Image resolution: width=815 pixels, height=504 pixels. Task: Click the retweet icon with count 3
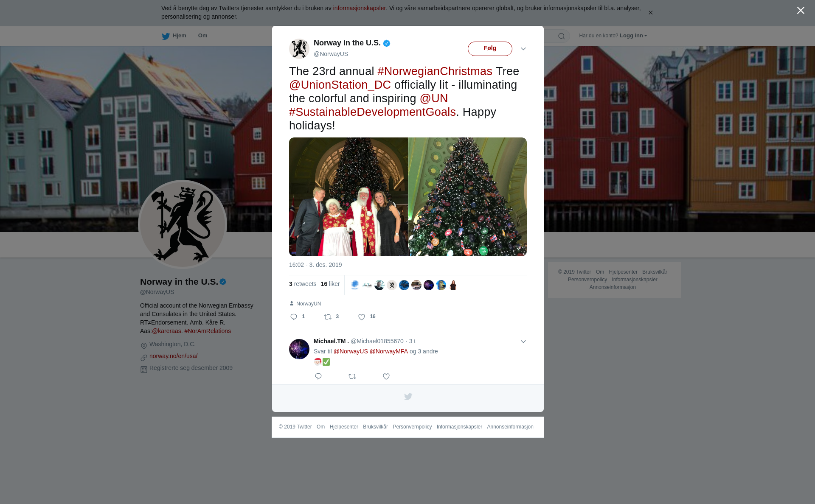tap(328, 317)
